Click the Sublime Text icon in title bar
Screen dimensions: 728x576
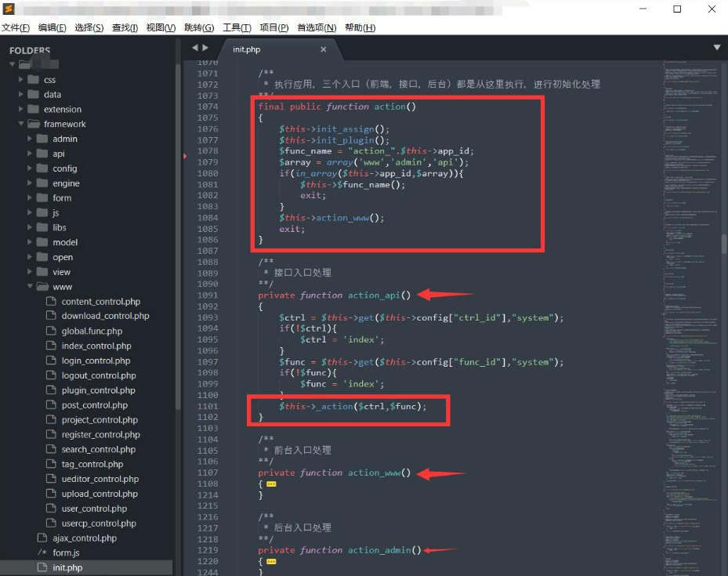click(x=9, y=9)
